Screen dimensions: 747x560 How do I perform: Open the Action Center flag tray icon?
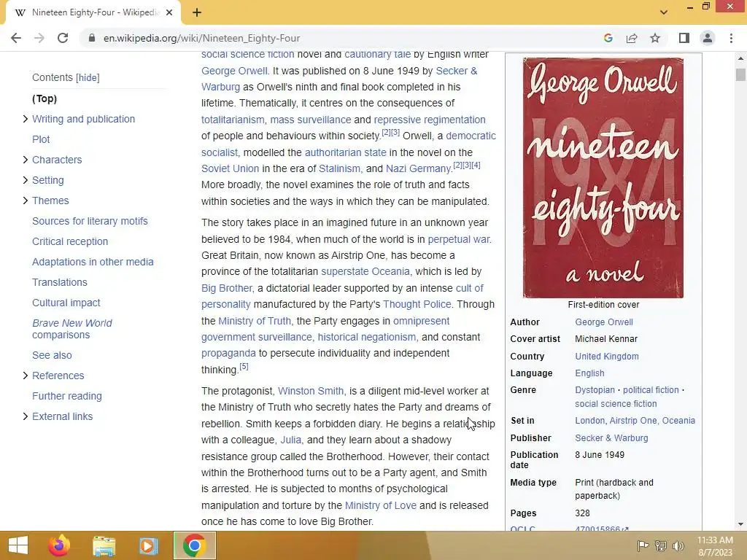pyautogui.click(x=643, y=545)
